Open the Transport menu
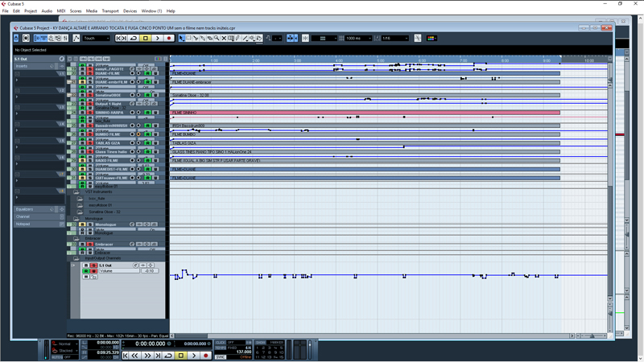The image size is (644, 362). click(110, 11)
